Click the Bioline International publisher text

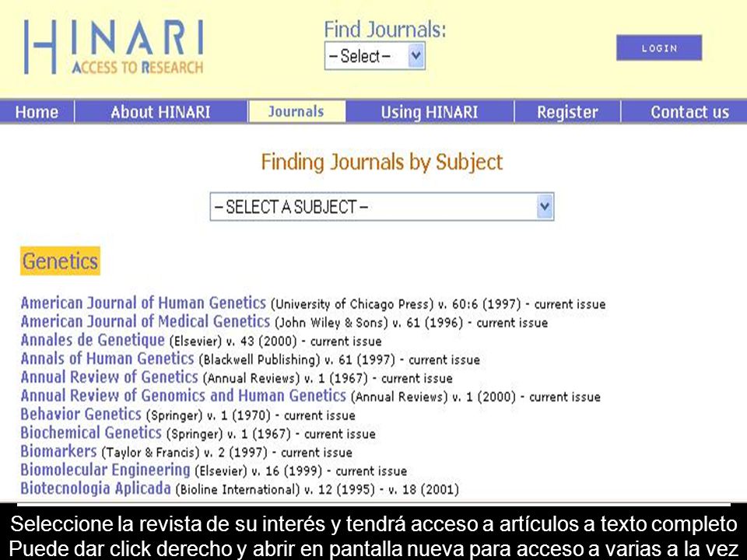pos(238,490)
